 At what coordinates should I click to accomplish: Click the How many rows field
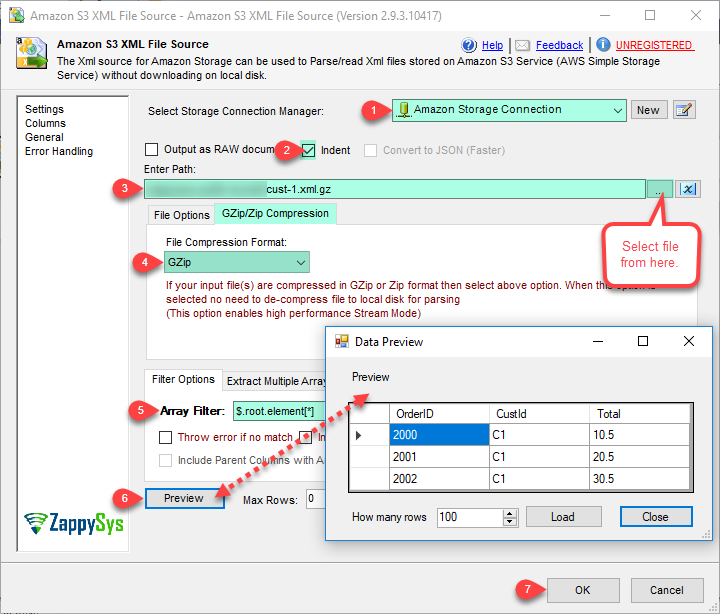pos(470,517)
